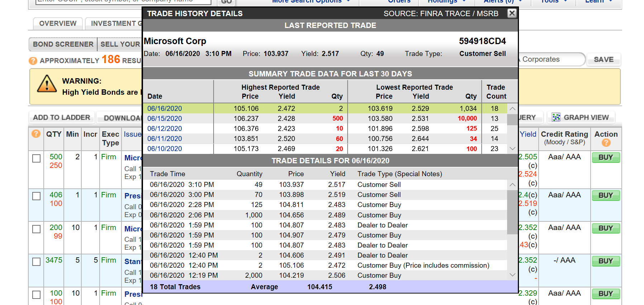Click the Add to Ladder button
Viewport: 644px width, 305px height.
(62, 117)
